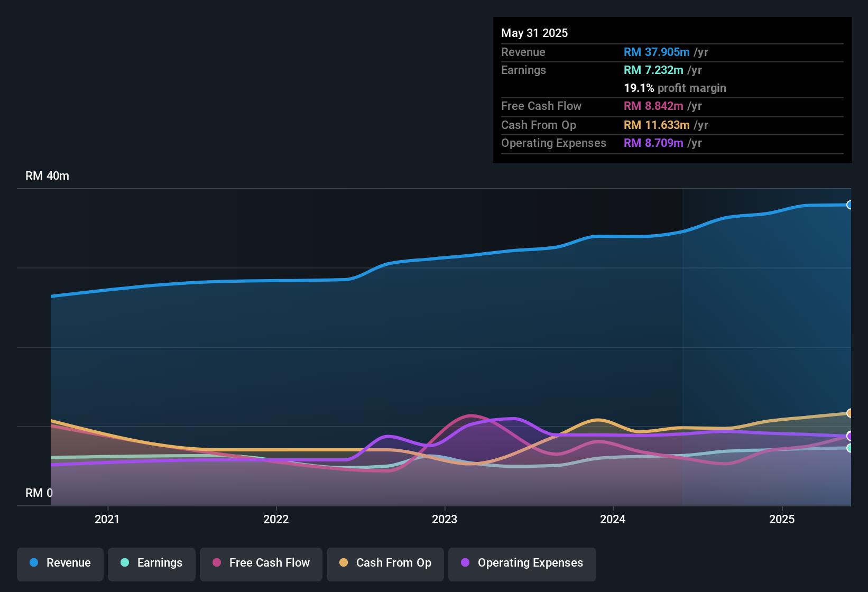Toggle the Free Cash Flow legend
This screenshot has width=868, height=592.
coord(261,563)
